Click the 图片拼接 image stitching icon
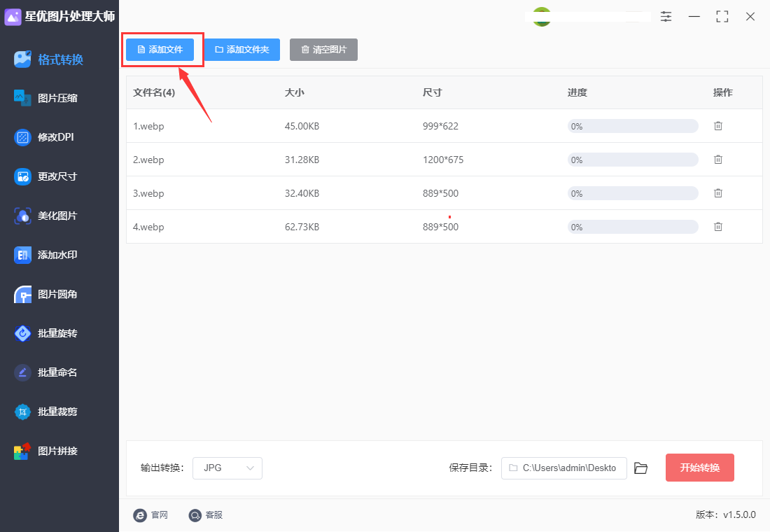Screen dimensions: 770x532 pyautogui.click(x=22, y=451)
